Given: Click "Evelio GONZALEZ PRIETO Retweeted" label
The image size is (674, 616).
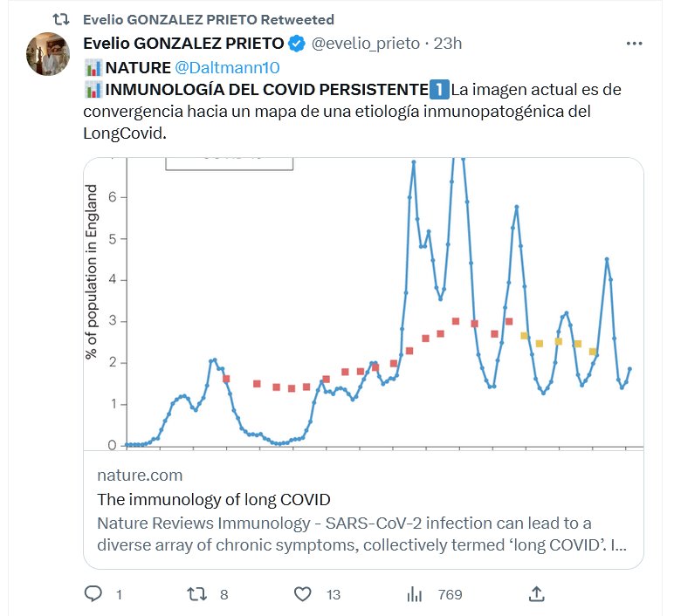Looking at the screenshot, I should tap(208, 19).
